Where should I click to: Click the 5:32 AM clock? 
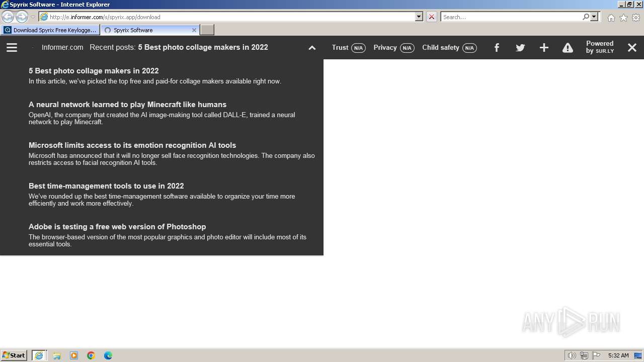click(618, 355)
